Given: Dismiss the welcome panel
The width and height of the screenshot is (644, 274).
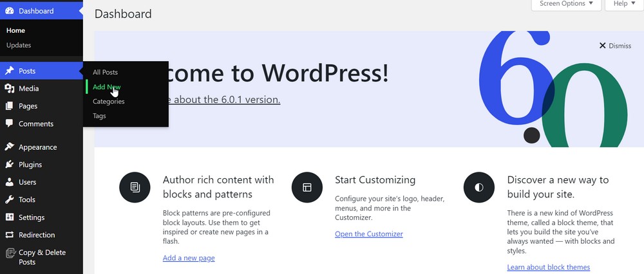Looking at the screenshot, I should coord(615,46).
